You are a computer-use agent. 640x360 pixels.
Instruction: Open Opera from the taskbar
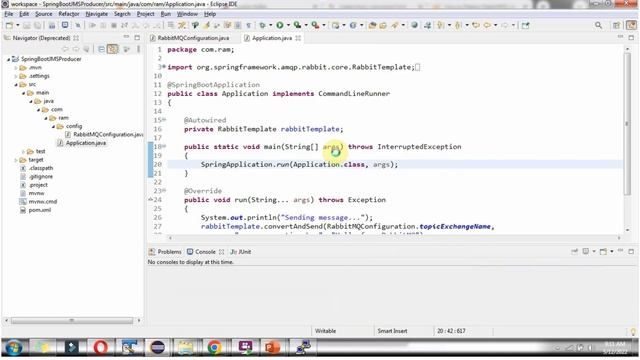(100, 348)
